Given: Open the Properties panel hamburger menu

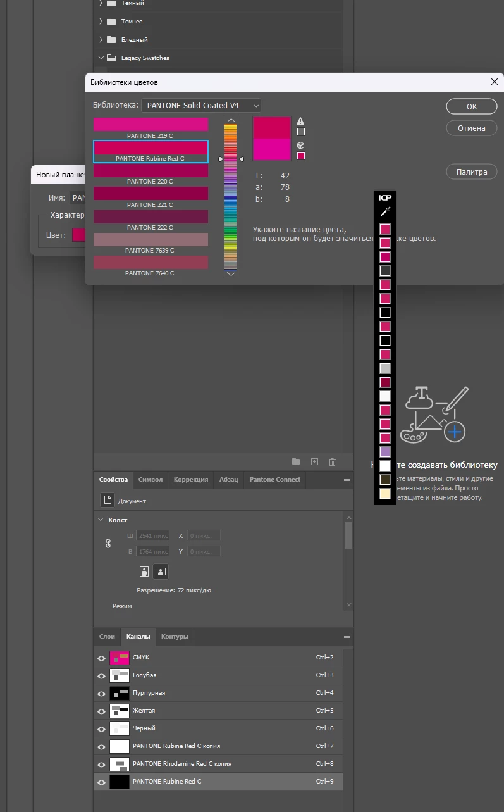Looking at the screenshot, I should click(347, 480).
